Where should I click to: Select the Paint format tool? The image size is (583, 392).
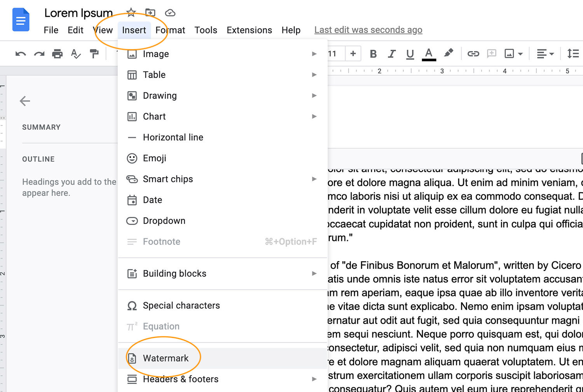tap(94, 54)
